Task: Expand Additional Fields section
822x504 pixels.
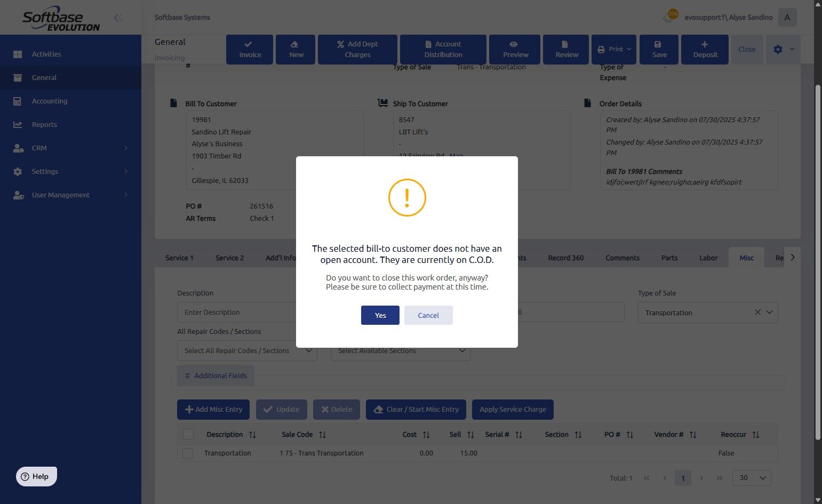Action: click(216, 376)
